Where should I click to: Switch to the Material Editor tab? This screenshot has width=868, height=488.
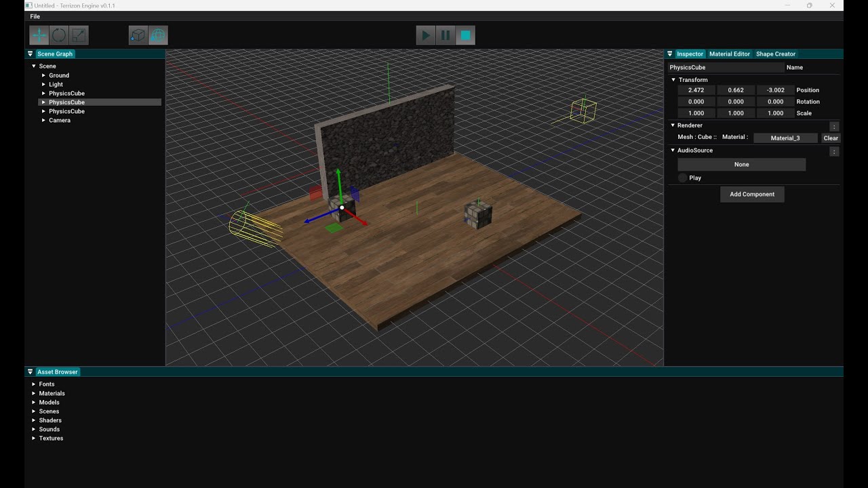[730, 54]
